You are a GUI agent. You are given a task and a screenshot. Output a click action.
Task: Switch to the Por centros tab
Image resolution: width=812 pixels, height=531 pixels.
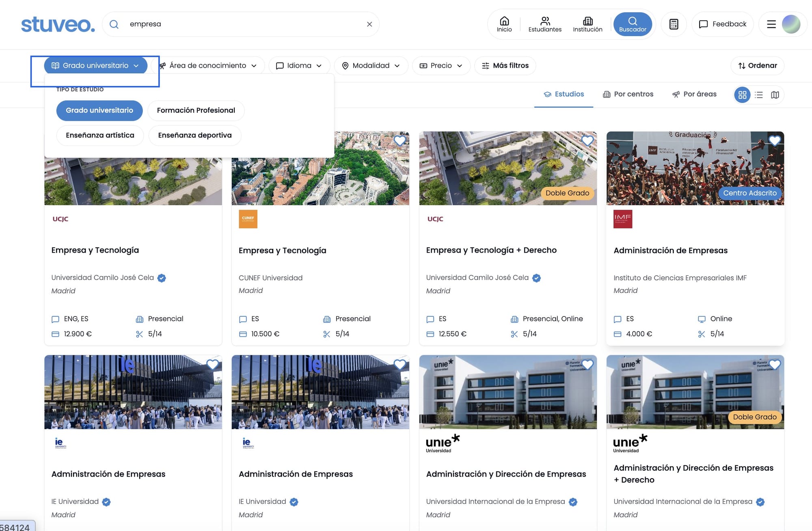(628, 95)
